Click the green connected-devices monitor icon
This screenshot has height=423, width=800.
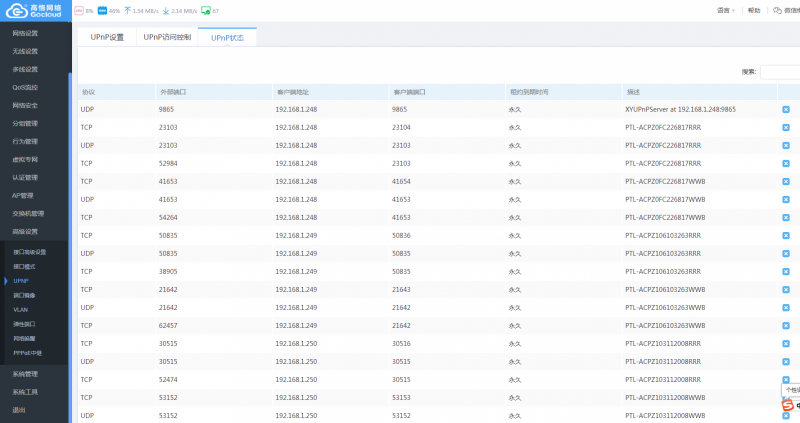click(x=206, y=10)
